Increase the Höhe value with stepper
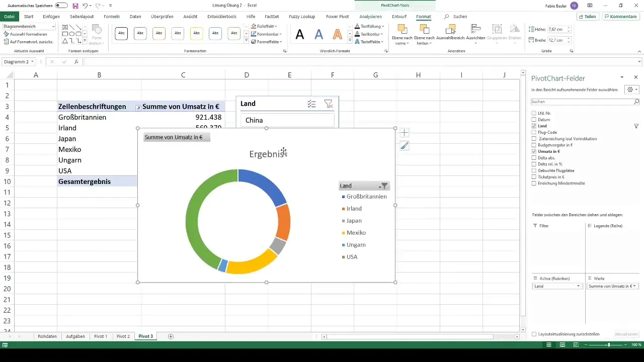Image resolution: width=644 pixels, height=362 pixels. [x=569, y=28]
